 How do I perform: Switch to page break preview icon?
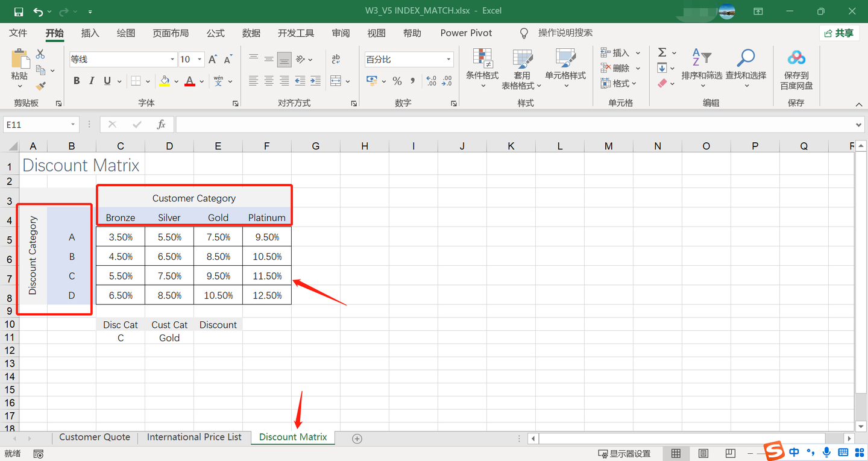click(x=730, y=453)
